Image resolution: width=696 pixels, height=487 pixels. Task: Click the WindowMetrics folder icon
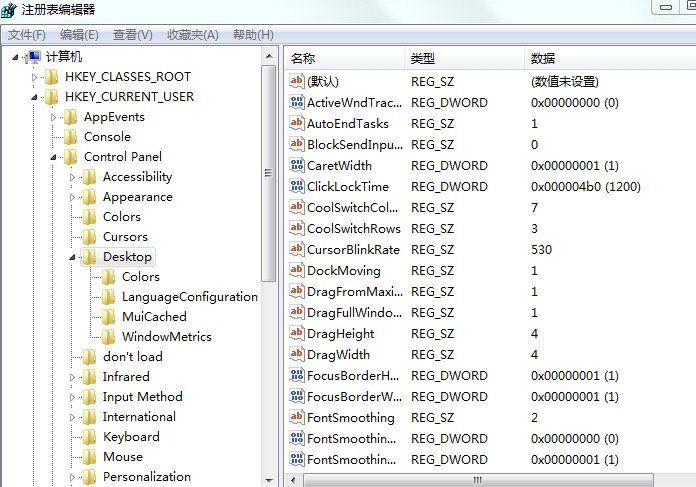point(108,337)
